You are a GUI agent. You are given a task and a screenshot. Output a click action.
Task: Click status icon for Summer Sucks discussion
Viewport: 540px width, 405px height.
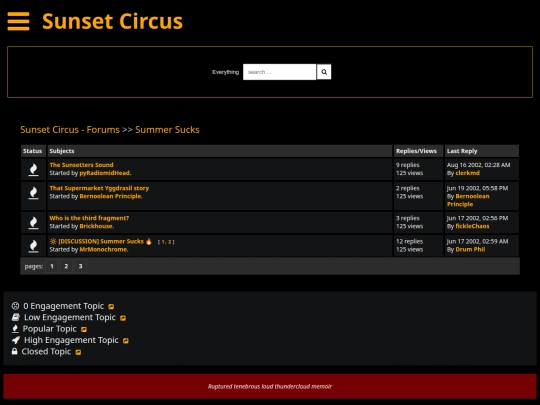33,246
